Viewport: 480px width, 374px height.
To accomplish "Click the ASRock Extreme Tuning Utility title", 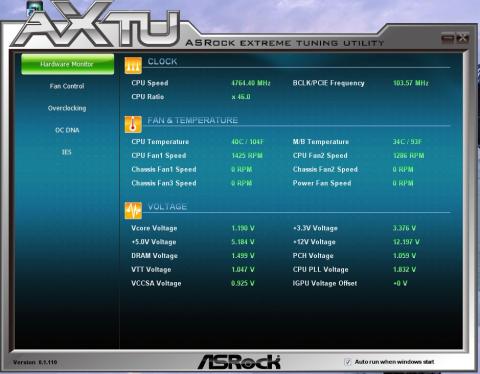I will pos(285,43).
